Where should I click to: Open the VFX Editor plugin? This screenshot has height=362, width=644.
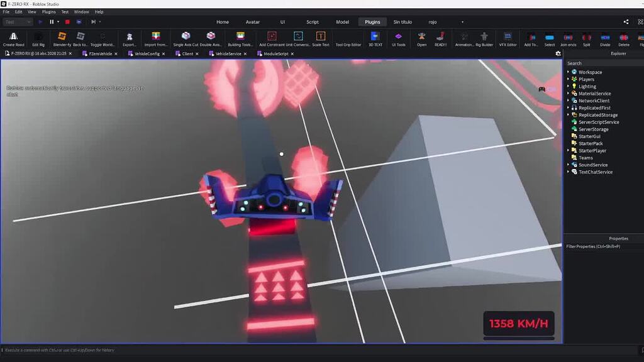tap(508, 39)
